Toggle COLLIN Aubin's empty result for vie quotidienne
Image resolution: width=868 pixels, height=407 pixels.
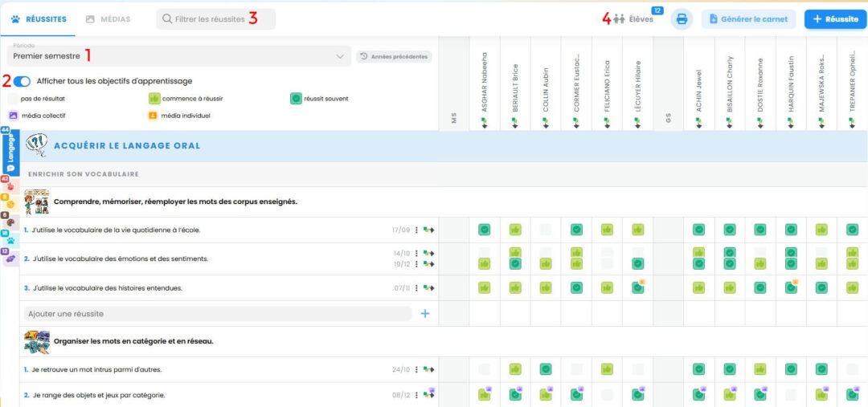click(x=546, y=230)
